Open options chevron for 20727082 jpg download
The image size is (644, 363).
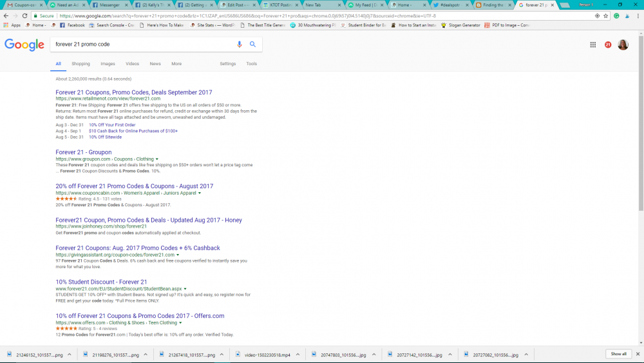click(x=526, y=355)
